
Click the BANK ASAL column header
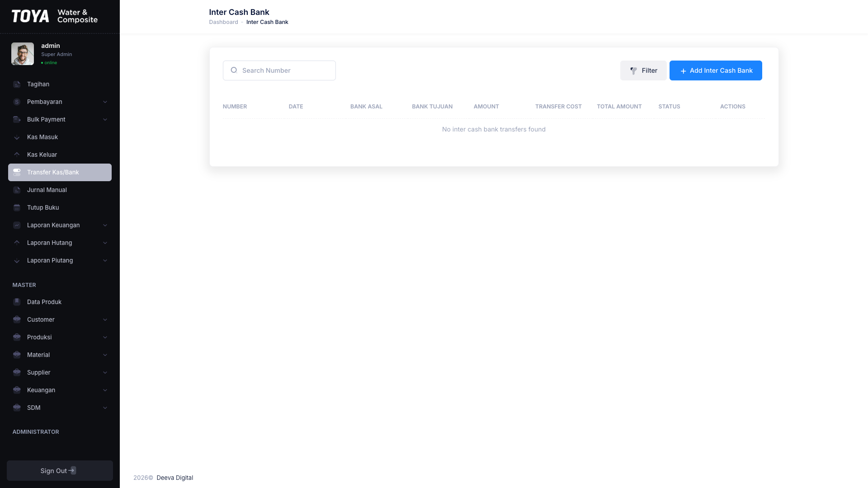coord(366,107)
